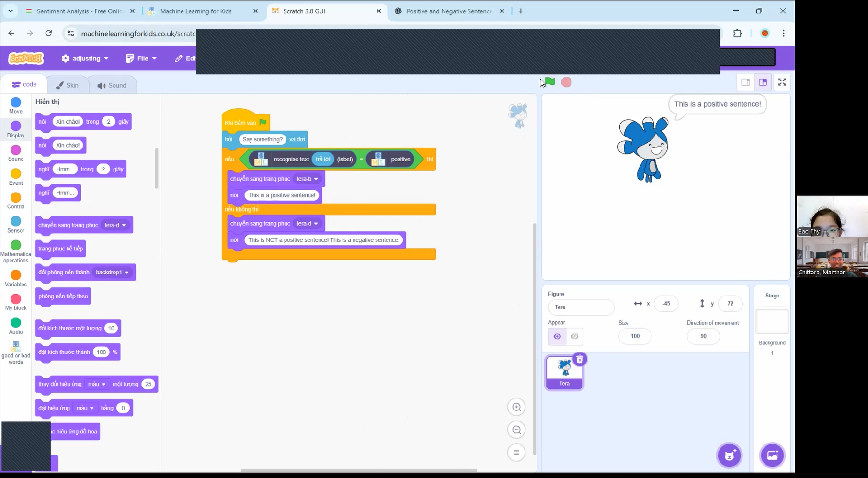This screenshot has height=478, width=868.
Task: Open the choose sprite button
Action: coord(729,455)
